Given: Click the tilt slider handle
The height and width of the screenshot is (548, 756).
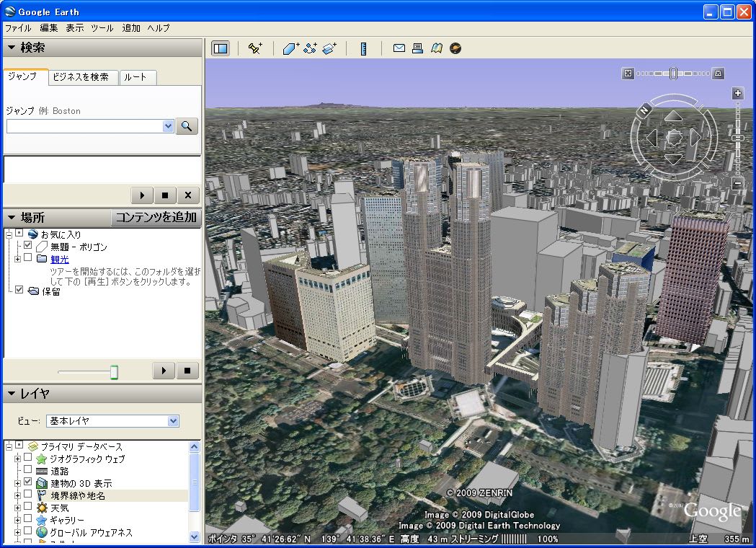Looking at the screenshot, I should tap(674, 74).
